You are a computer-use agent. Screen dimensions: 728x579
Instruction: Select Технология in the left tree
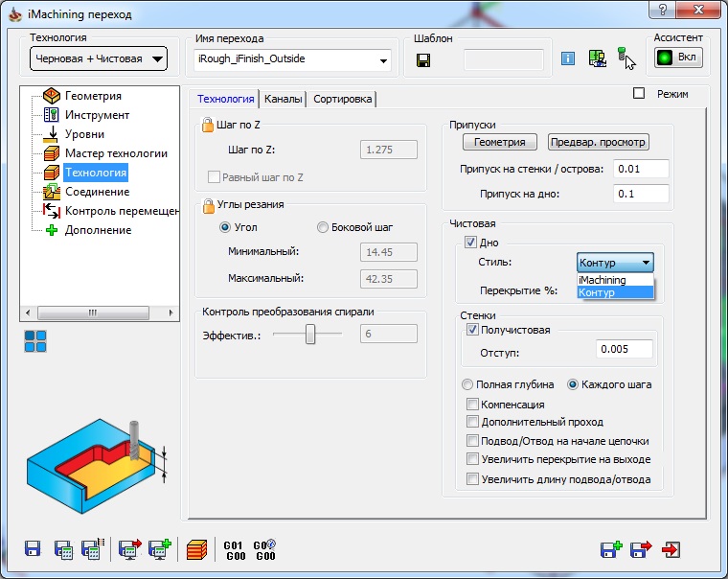click(x=96, y=173)
